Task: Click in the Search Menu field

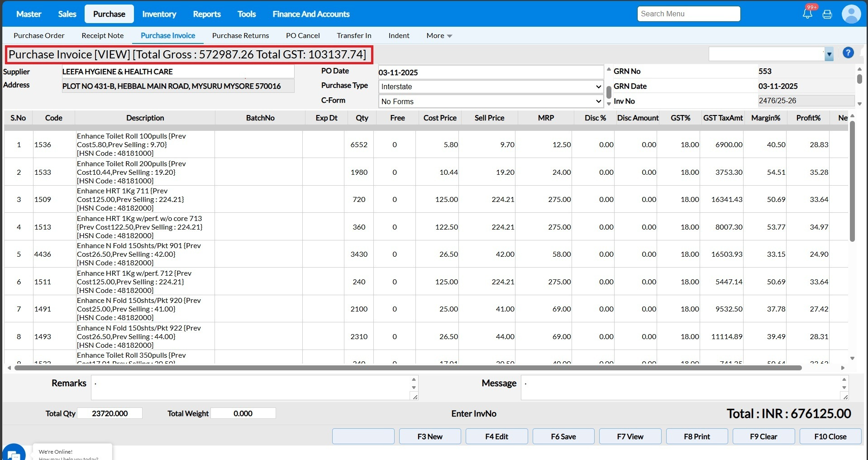Action: click(x=688, y=14)
